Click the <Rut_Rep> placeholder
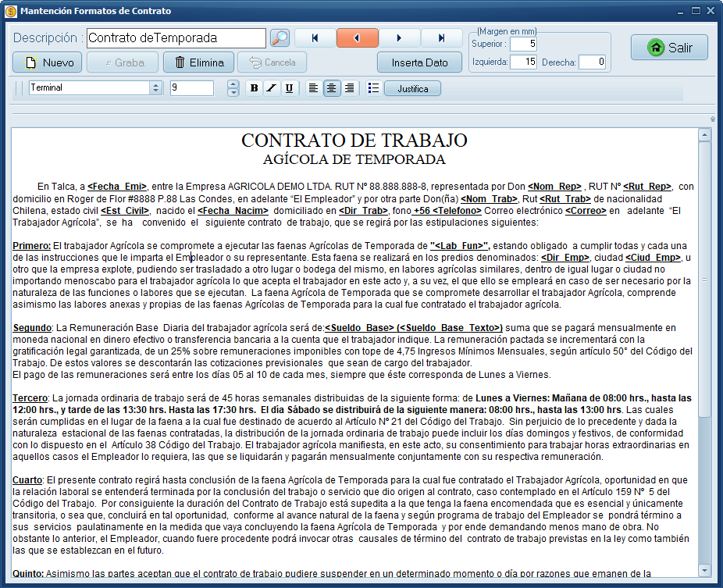Viewport: 723px width, 588px height. click(x=647, y=187)
